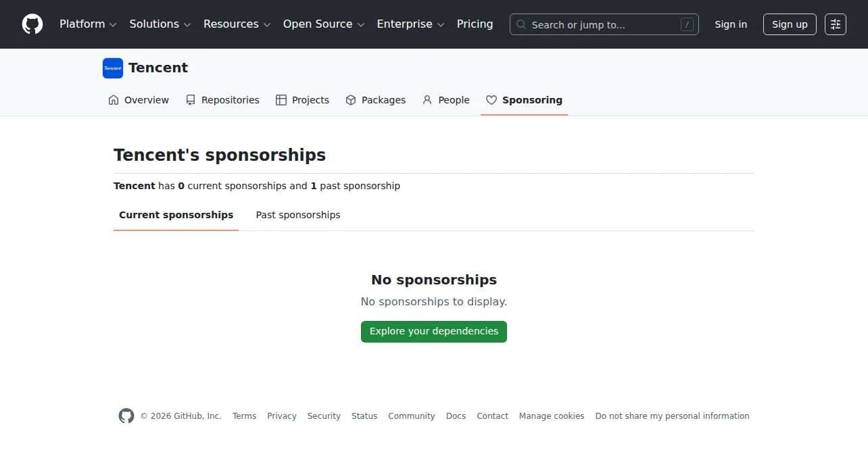Click the heart icon on the Sponsoring tab

point(491,100)
